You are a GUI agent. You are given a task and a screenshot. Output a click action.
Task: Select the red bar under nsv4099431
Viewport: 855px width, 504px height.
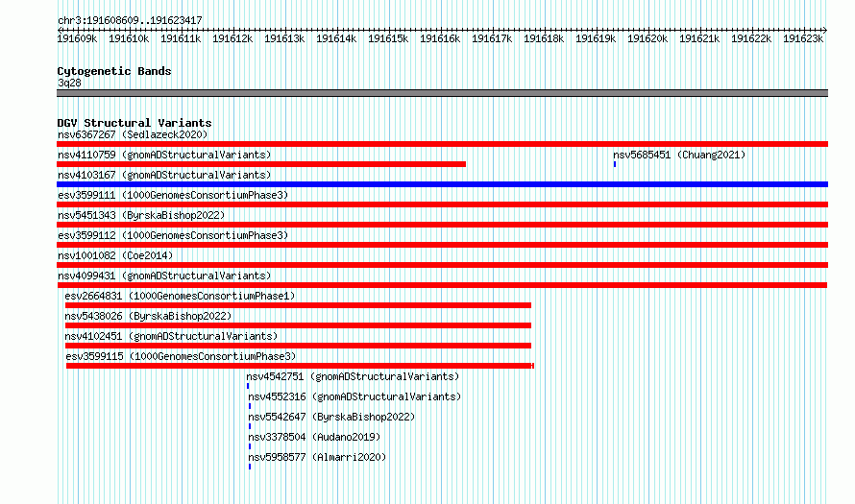(442, 285)
